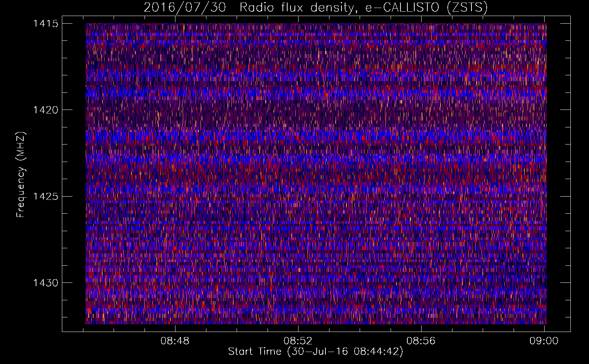The height and width of the screenshot is (364, 589).
Task: Click the '1415' frequency axis label
Action: (46, 24)
